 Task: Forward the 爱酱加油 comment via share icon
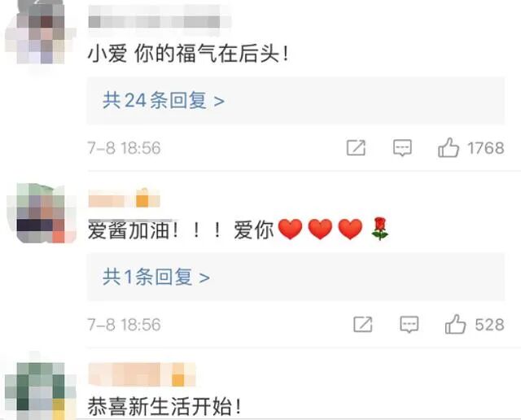tap(362, 324)
